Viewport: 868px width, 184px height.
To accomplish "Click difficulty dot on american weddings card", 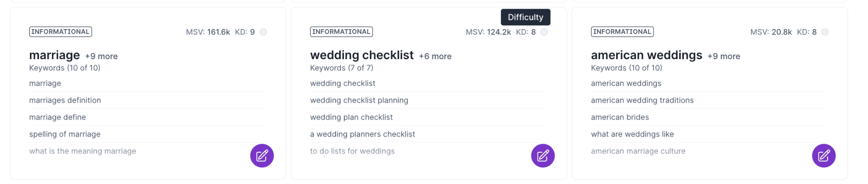I will 825,32.
